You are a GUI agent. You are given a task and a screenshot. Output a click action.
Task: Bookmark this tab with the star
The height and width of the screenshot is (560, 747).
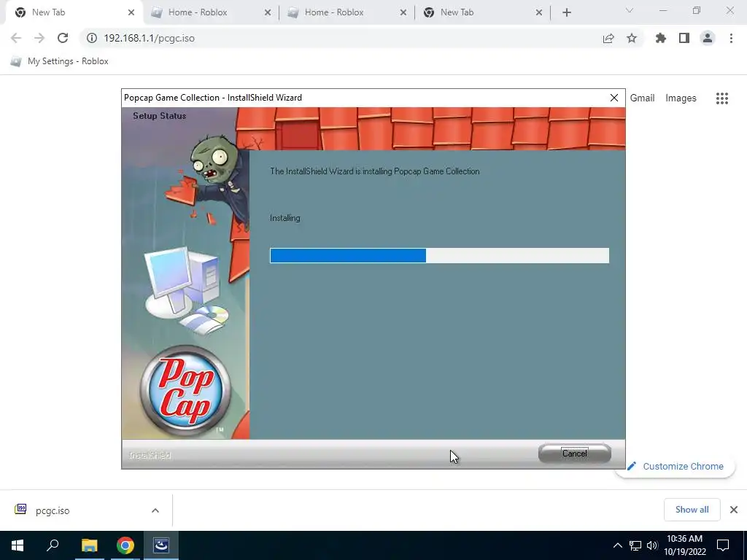point(632,38)
